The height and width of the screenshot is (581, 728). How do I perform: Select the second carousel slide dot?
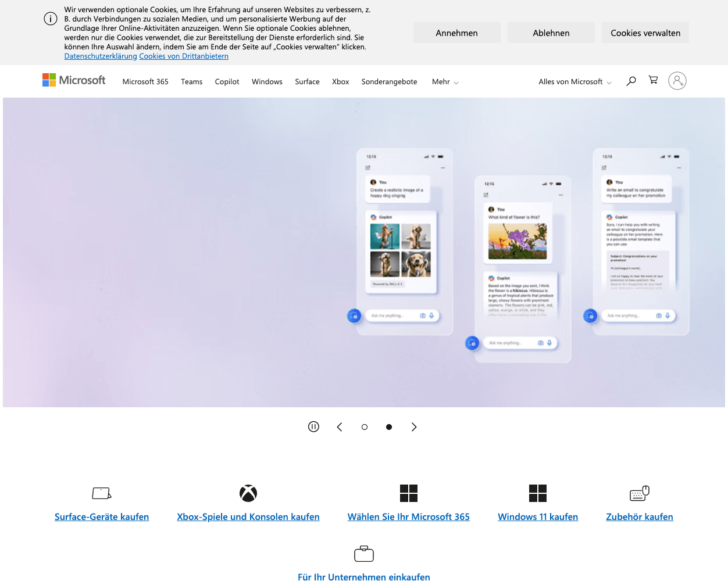click(389, 427)
